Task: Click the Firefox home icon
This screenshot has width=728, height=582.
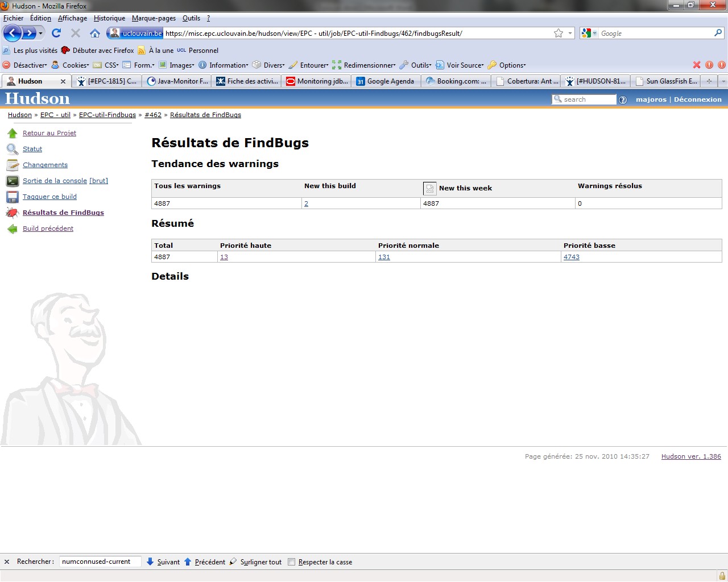Action: tap(95, 33)
